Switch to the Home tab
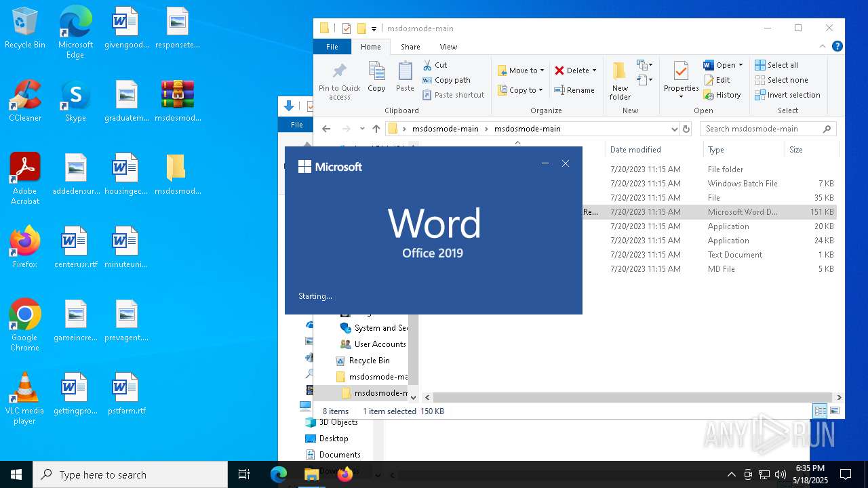Viewport: 868px width, 488px height. (x=370, y=47)
